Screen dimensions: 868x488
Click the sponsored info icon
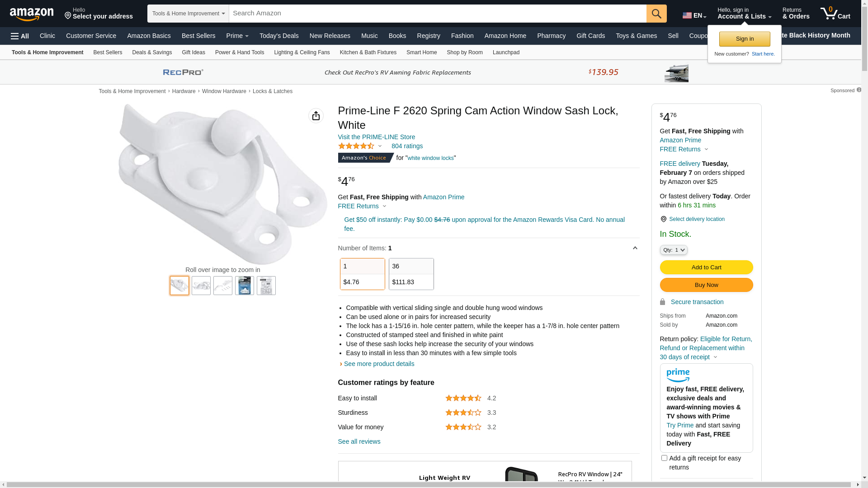pos(859,90)
